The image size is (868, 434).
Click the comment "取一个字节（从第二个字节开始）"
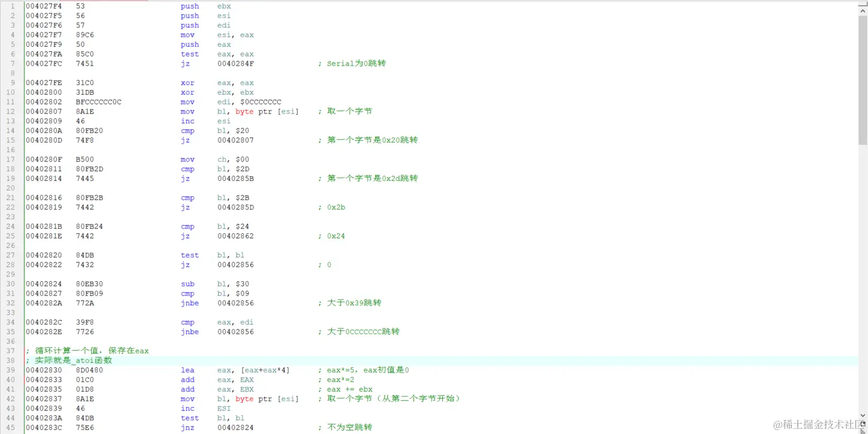pos(393,399)
